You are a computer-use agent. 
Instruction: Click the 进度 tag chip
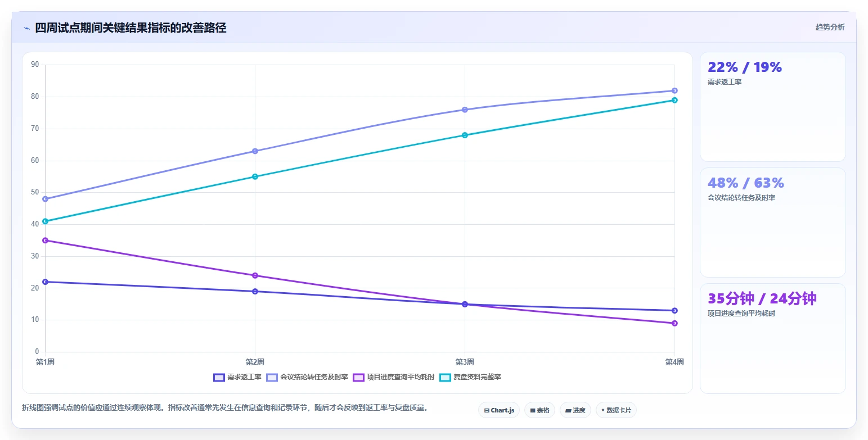click(575, 410)
